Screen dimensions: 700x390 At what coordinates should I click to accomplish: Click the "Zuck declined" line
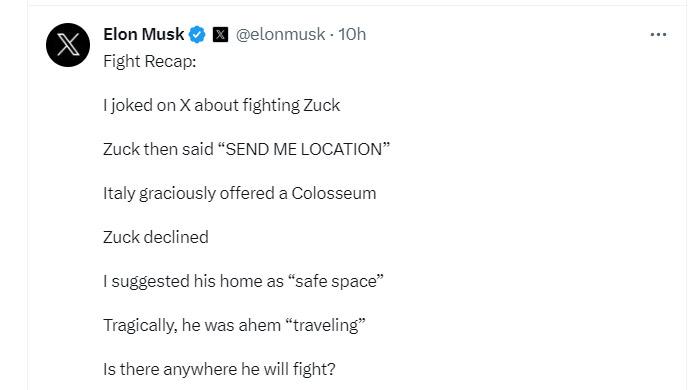tap(156, 237)
